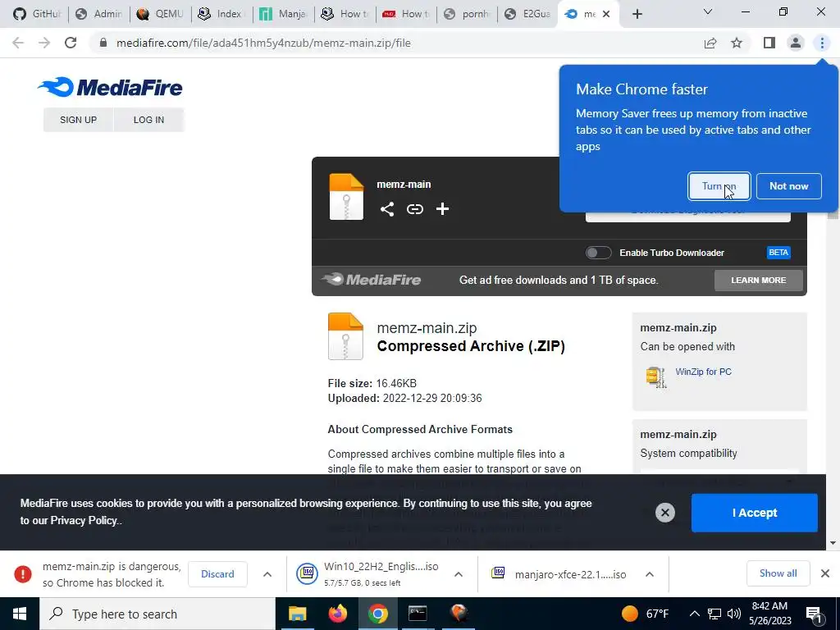Image resolution: width=840 pixels, height=630 pixels.
Task: Switch to the Admin tab
Action: click(99, 14)
